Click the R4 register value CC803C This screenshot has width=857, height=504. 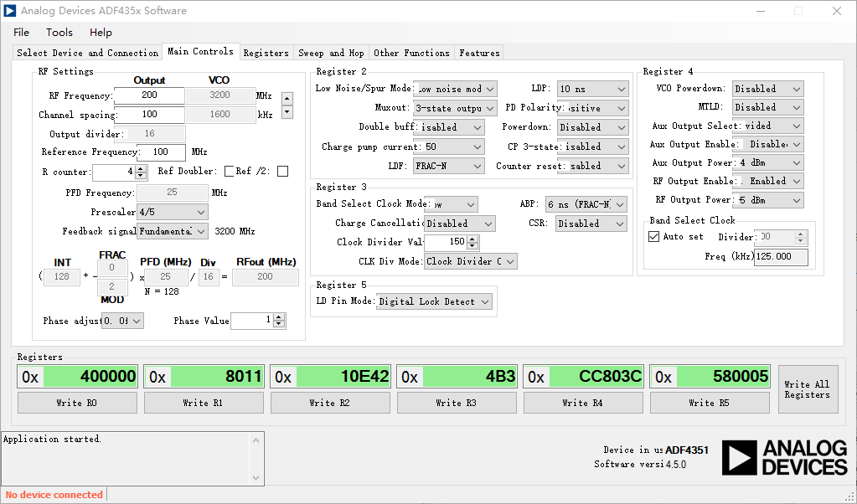pos(596,377)
